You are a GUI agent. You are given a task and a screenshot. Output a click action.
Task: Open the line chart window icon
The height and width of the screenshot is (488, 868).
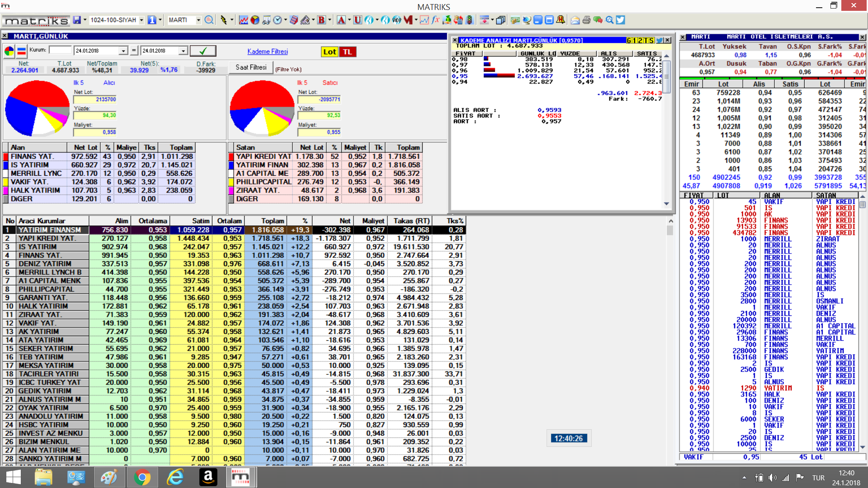pos(243,20)
